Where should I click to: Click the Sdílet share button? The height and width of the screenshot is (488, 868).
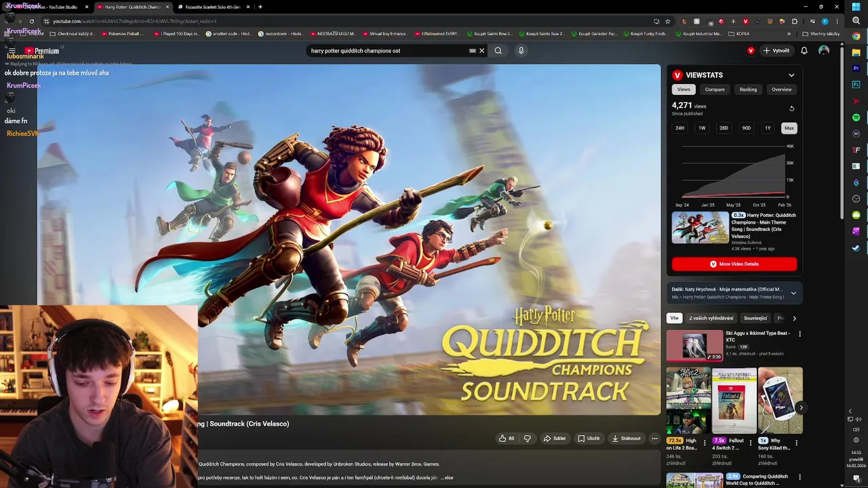point(554,439)
